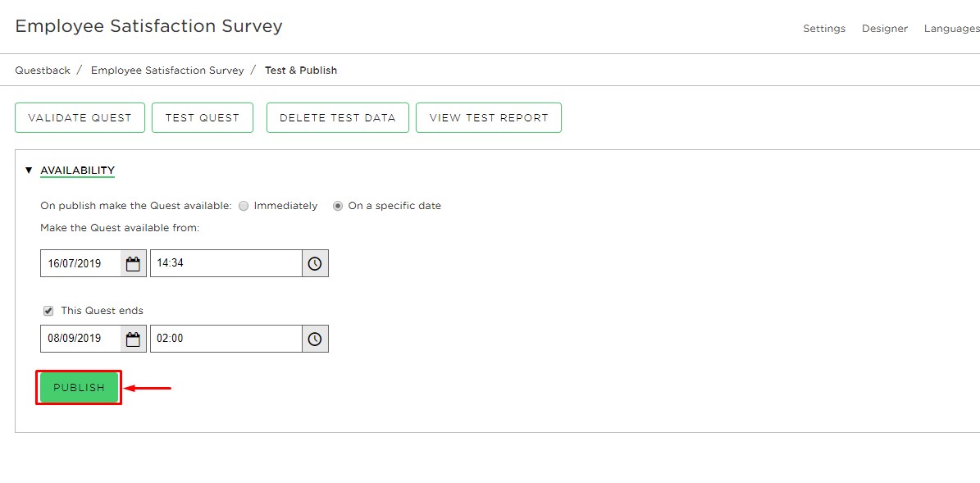This screenshot has height=483, width=980.
Task: Open the Designer menu item
Action: point(884,28)
